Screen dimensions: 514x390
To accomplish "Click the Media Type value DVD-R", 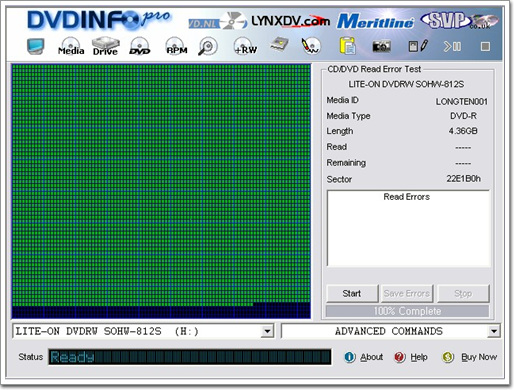I will pos(463,116).
